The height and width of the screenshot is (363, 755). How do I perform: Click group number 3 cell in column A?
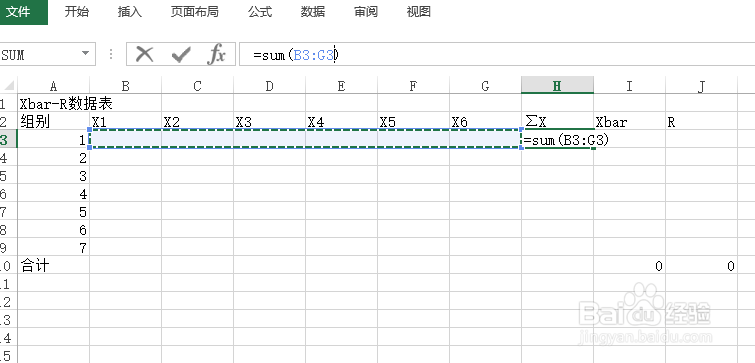53,175
